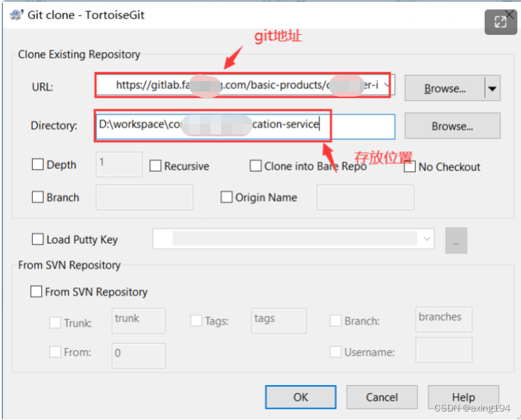
Task: Click the Branch name field
Action: [x=144, y=198]
